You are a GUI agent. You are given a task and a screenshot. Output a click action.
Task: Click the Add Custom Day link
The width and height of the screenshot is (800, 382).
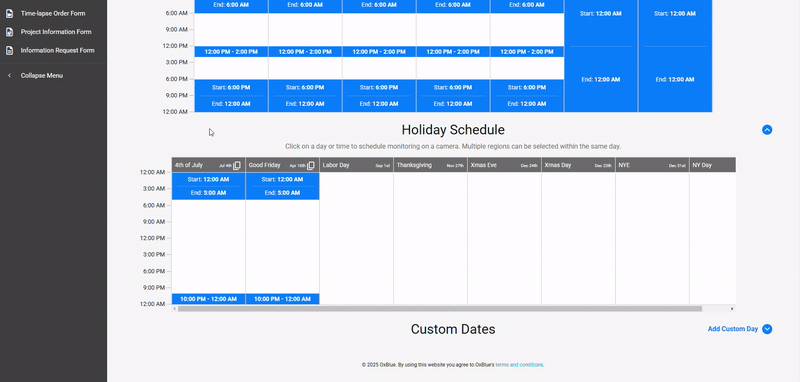(733, 329)
